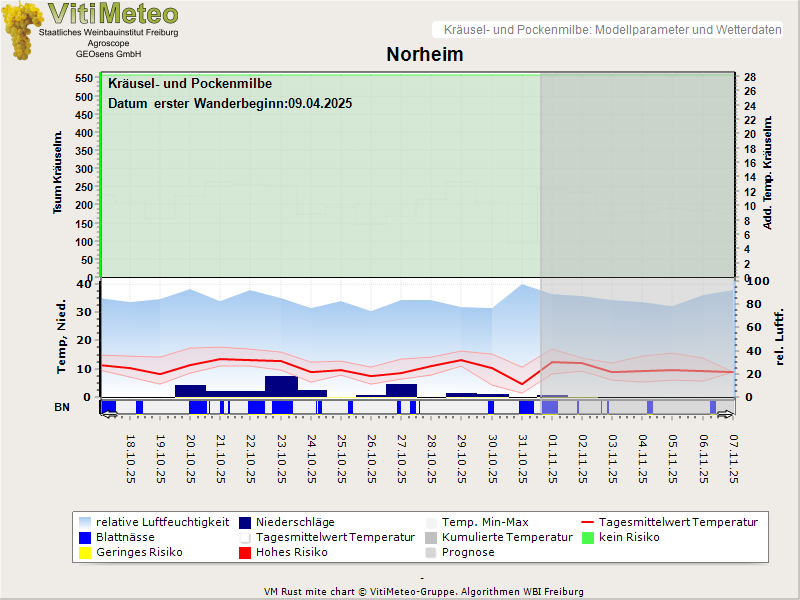Click the 18.10.25 date label on axis

tap(130, 458)
